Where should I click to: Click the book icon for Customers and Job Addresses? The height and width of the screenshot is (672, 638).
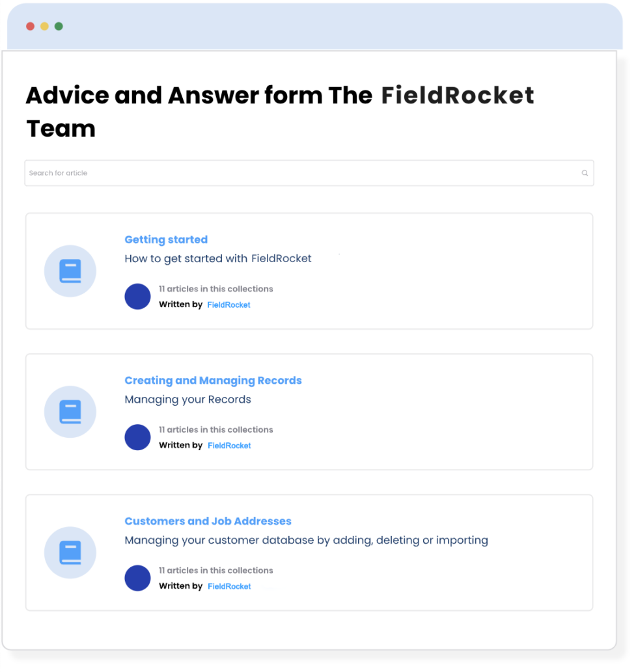(x=70, y=552)
